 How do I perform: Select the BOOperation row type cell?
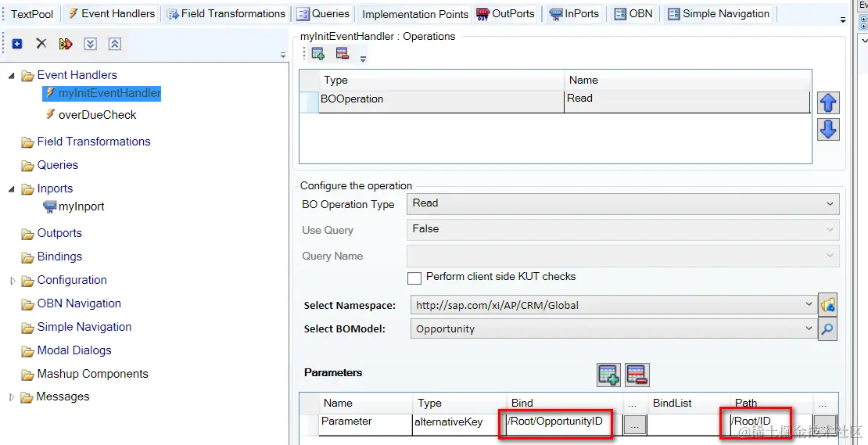pyautogui.click(x=441, y=102)
